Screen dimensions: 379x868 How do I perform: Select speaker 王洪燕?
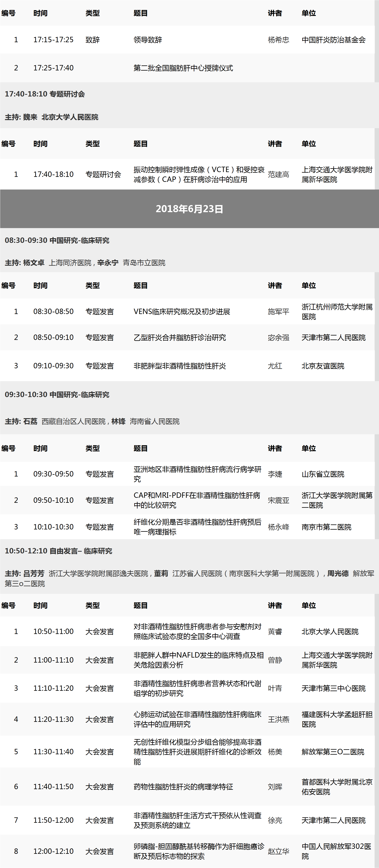click(278, 719)
